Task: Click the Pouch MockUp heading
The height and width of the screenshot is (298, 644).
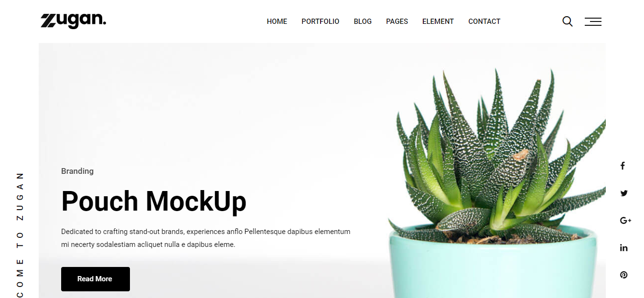Action: [x=154, y=201]
